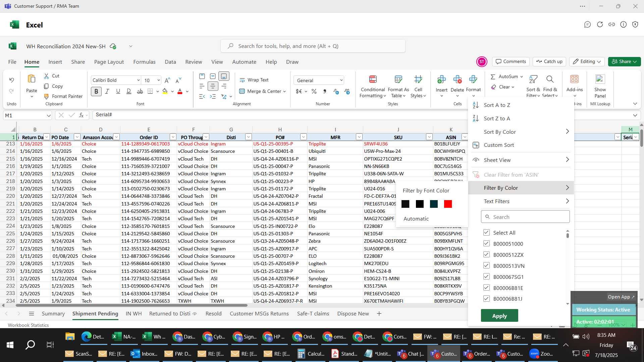Viewport: 644px width, 362px height.
Task: Filter by the red font color swatch
Action: coord(448,204)
